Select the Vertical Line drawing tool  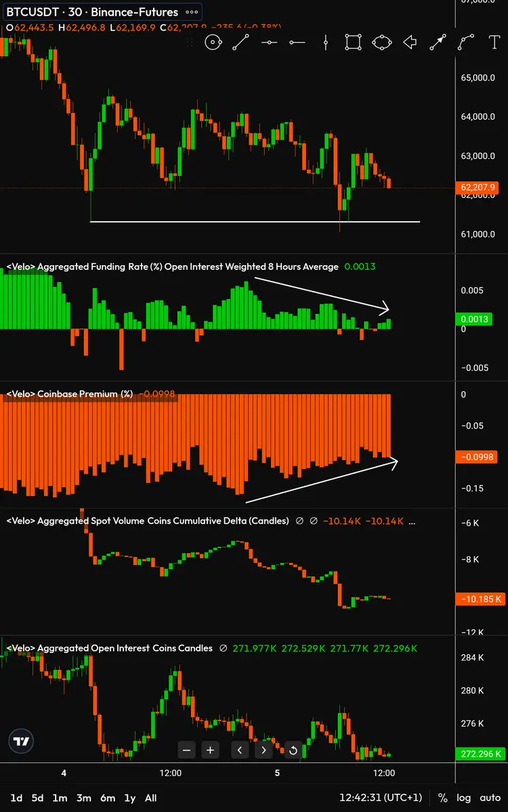(325, 43)
